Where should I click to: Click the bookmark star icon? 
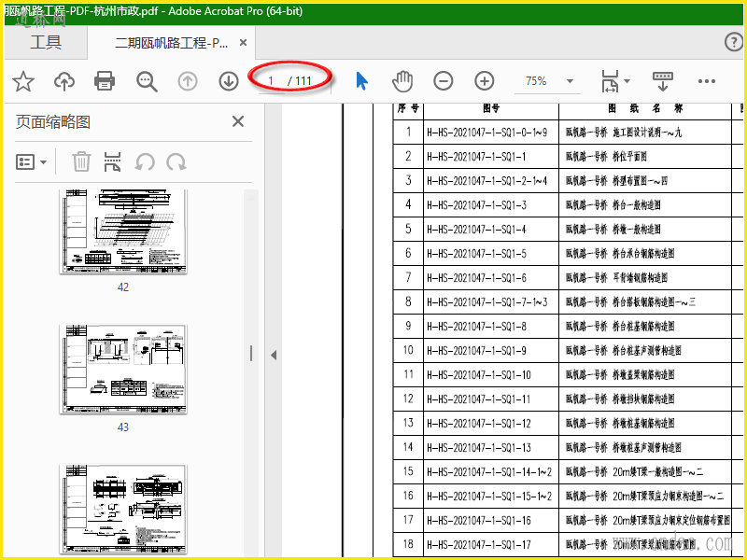(22, 81)
